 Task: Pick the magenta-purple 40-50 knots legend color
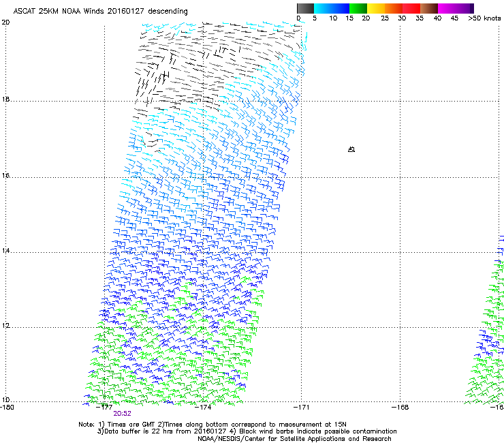(x=456, y=8)
